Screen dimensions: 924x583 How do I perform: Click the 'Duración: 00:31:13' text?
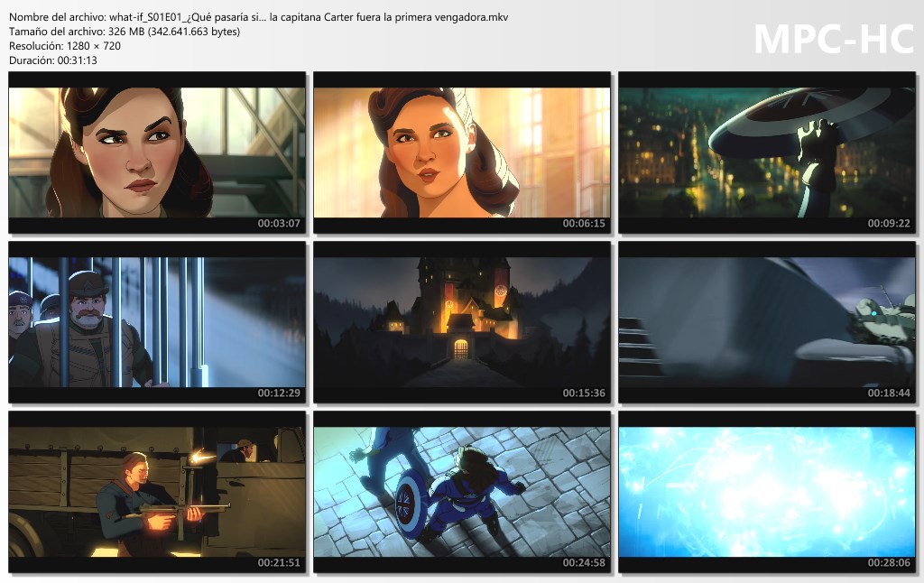pos(53,60)
